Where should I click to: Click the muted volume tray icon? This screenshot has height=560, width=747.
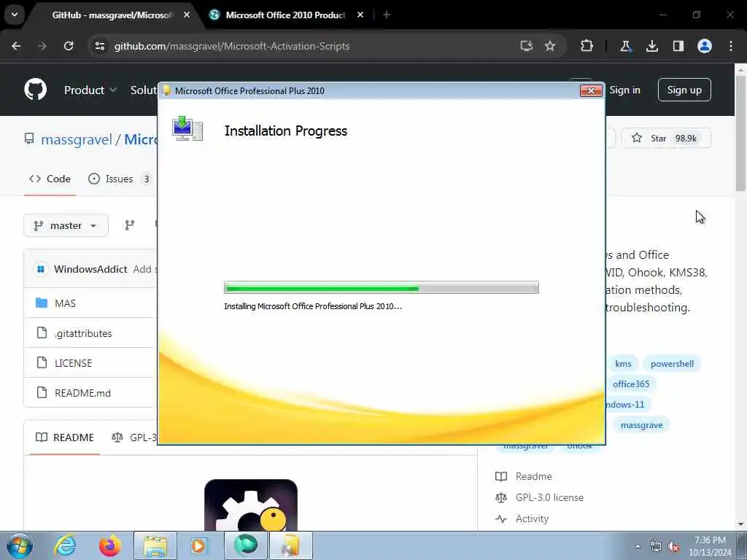tap(673, 547)
